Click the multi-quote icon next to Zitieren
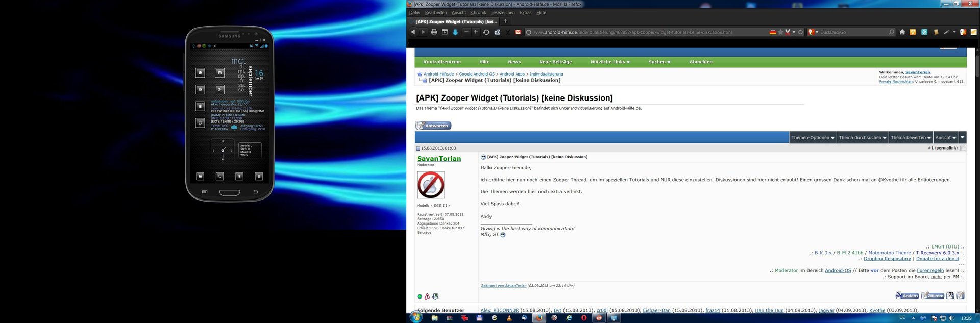The image size is (980, 323). point(950,295)
